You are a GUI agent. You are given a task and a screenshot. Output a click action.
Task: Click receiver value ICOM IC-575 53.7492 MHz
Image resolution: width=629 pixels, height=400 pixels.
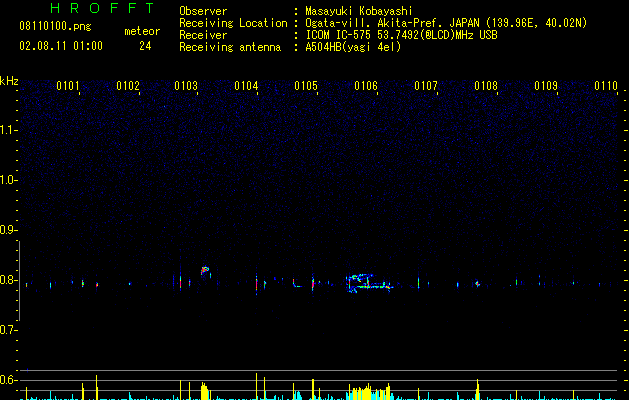pyautogui.click(x=401, y=35)
